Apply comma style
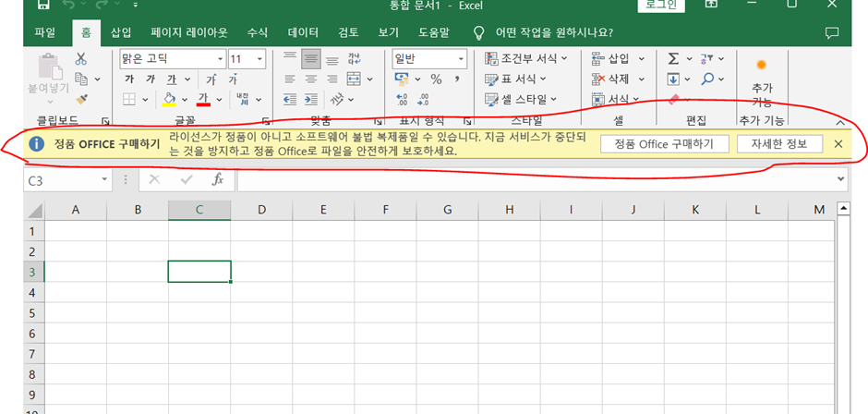The image size is (868, 414). [457, 79]
